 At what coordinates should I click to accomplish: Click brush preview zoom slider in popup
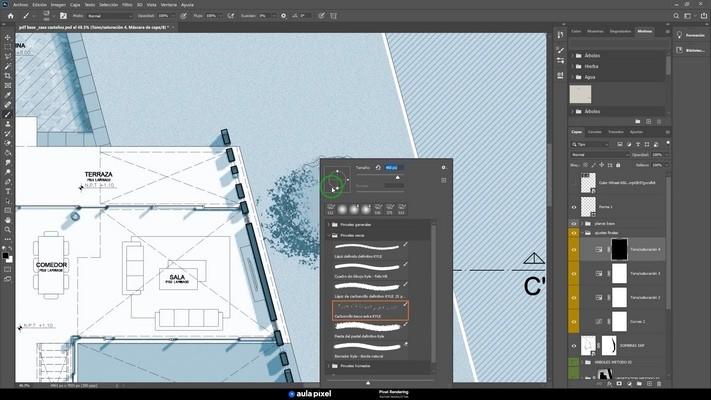click(368, 383)
